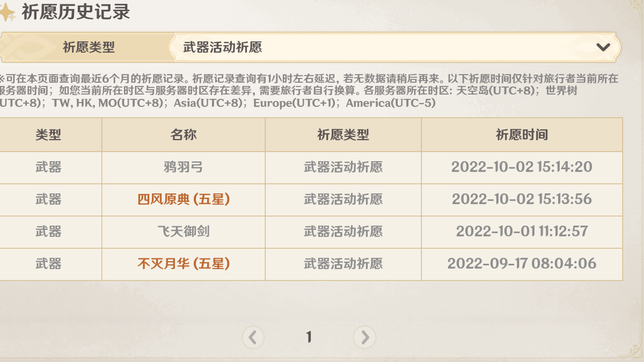The width and height of the screenshot is (644, 362).
Task: Click the 鸦羽弓 entry name
Action: pyautogui.click(x=184, y=167)
